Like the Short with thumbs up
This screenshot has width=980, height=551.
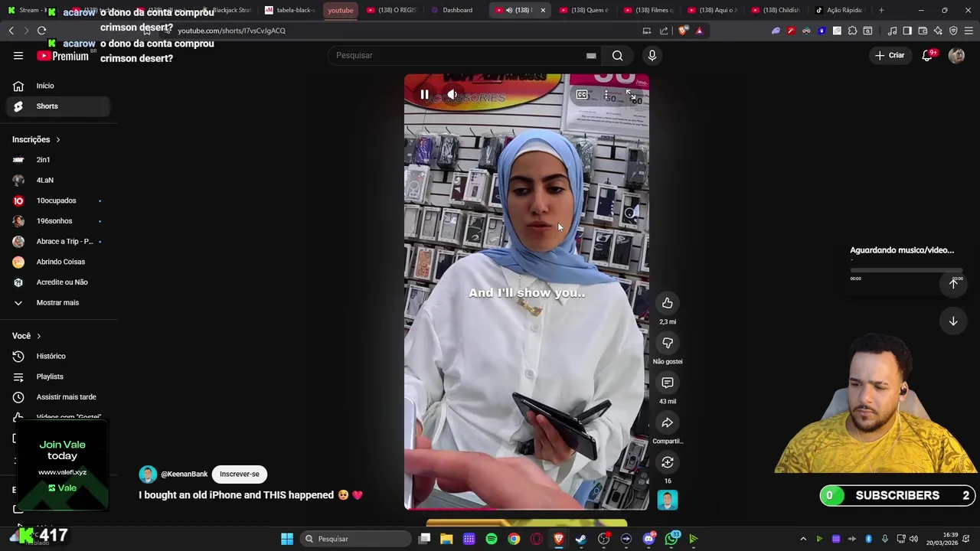tap(668, 303)
